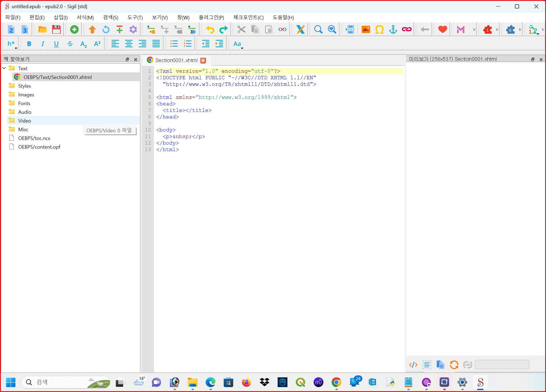The height and width of the screenshot is (392, 546).
Task: Select OEBPS/content.opf in Book Browser
Action: click(39, 147)
